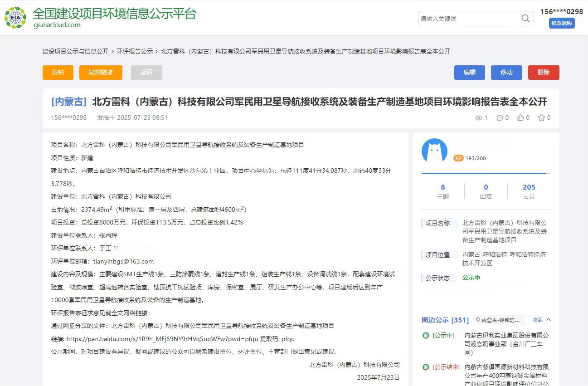Viewport: 588px width, 386px height.
Task: Click the 修改昵称 button
Action: click(x=562, y=23)
